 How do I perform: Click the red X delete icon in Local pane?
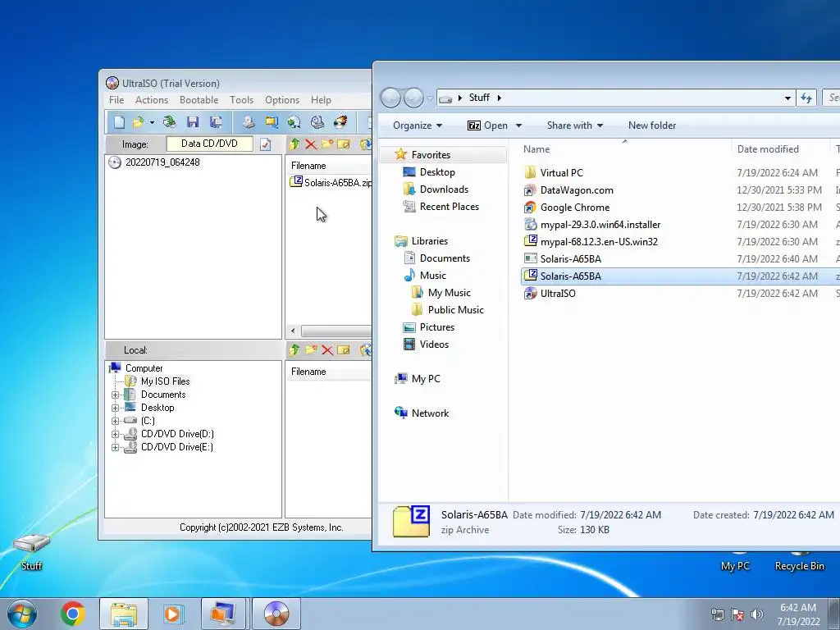tap(327, 350)
